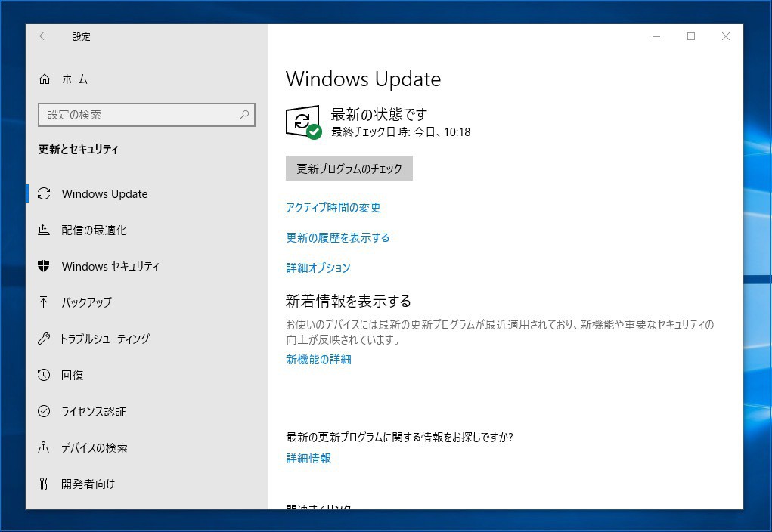Click the トラブルシューティング wrench icon

44,339
